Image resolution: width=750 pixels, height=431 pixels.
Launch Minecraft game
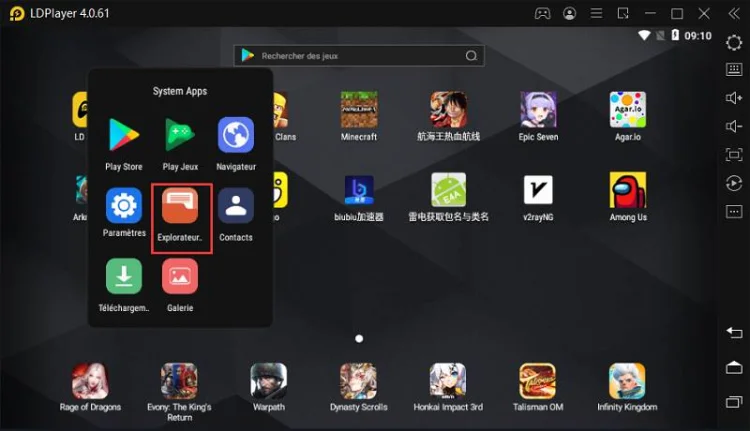pos(359,110)
